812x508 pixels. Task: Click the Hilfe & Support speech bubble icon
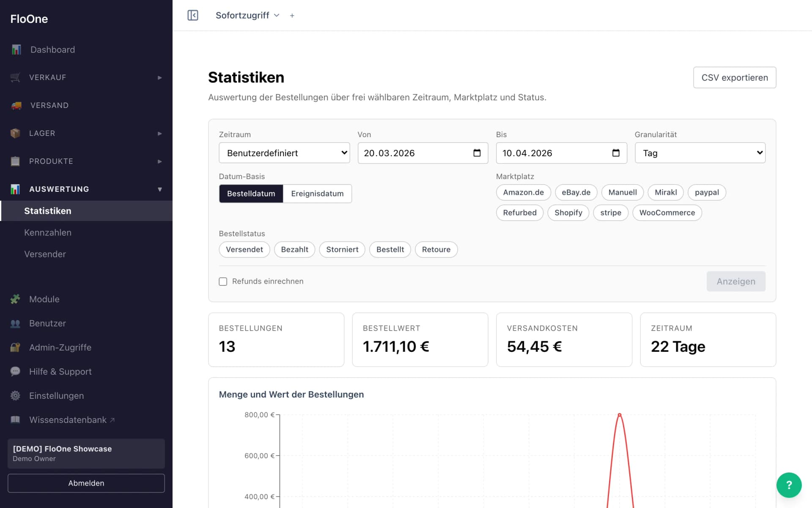coord(15,372)
